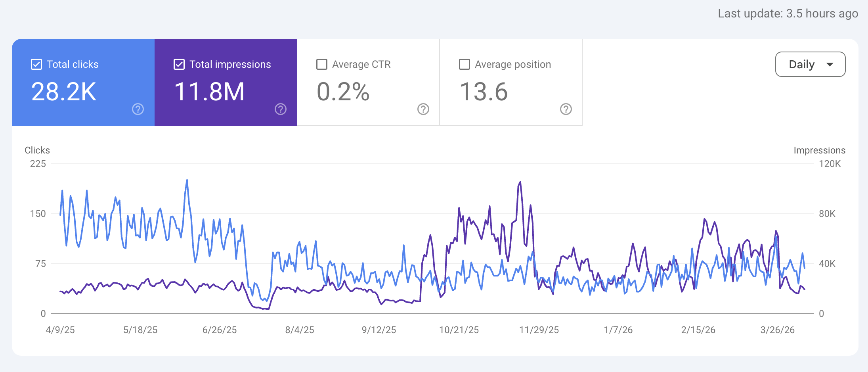
Task: Click the checkmark inside Total impressions card
Action: click(x=179, y=64)
